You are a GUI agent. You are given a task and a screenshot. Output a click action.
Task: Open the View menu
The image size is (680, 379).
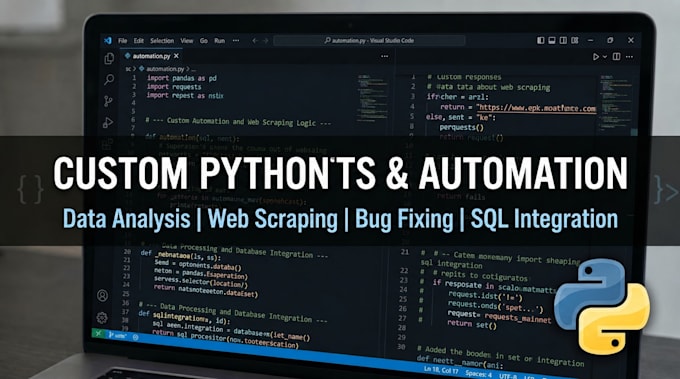[186, 40]
